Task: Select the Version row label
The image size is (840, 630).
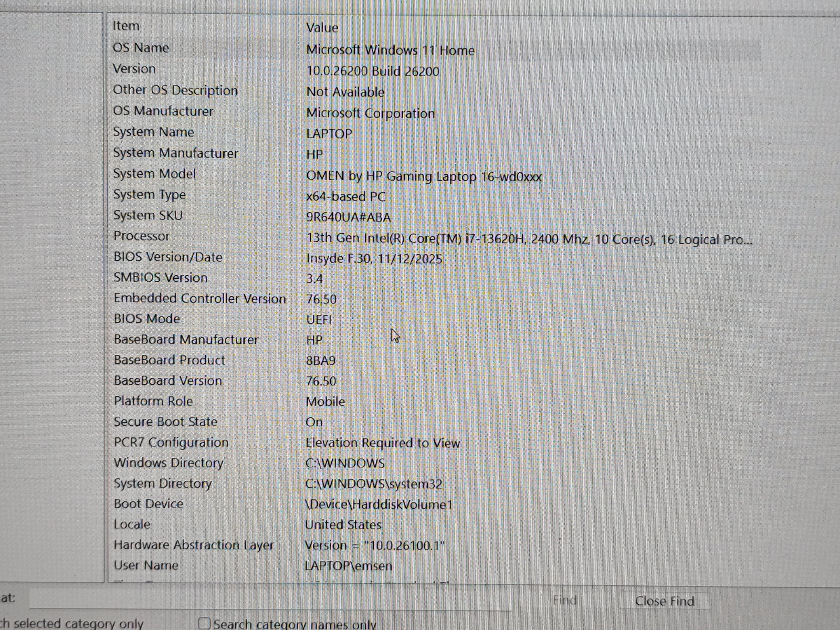Action: [x=134, y=69]
